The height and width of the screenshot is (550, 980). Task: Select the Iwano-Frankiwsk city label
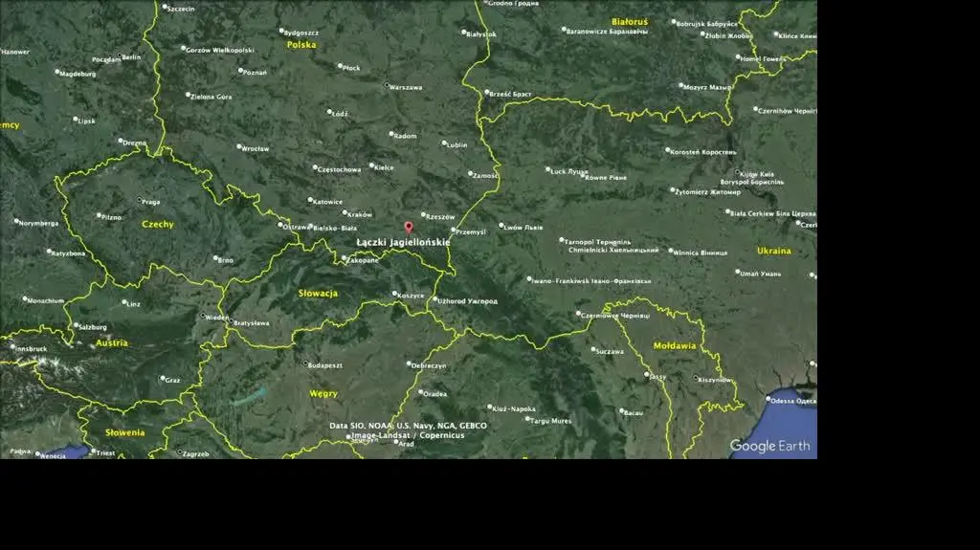[x=591, y=281]
